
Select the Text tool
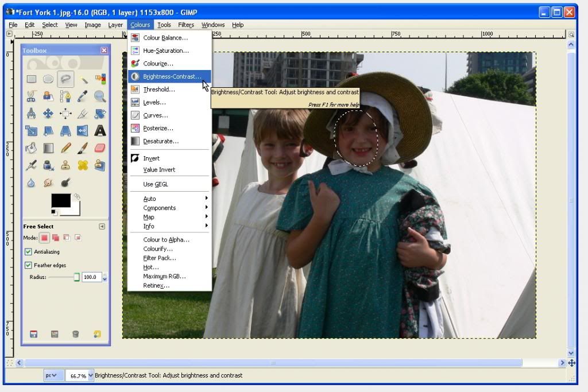point(100,131)
